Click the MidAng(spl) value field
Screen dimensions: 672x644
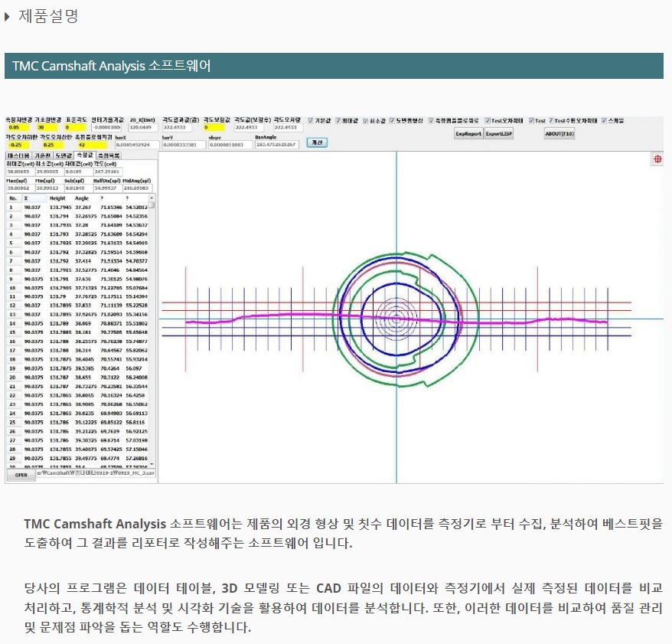138,188
